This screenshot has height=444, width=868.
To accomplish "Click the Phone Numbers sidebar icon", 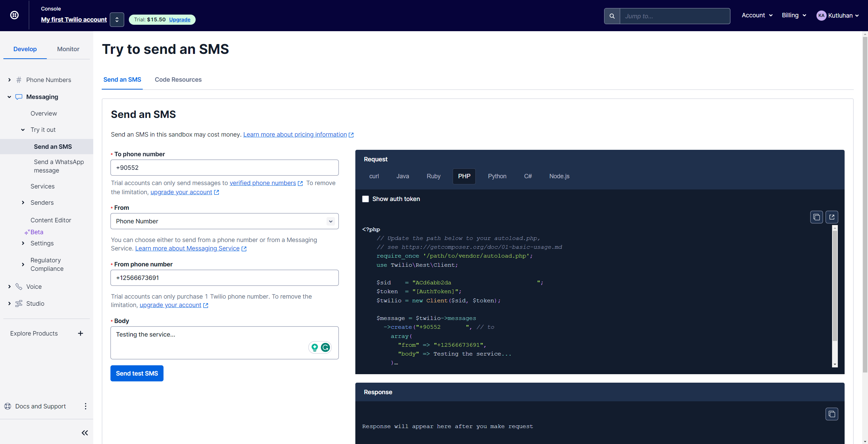I will click(x=19, y=79).
